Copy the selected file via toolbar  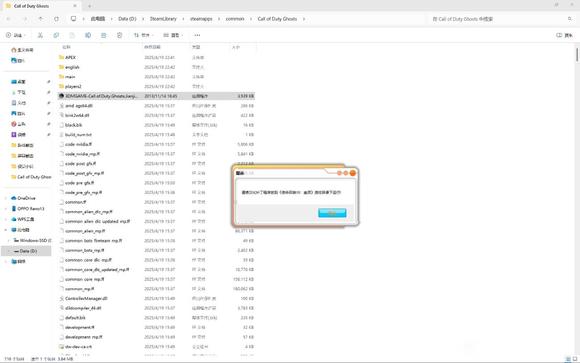(56, 35)
